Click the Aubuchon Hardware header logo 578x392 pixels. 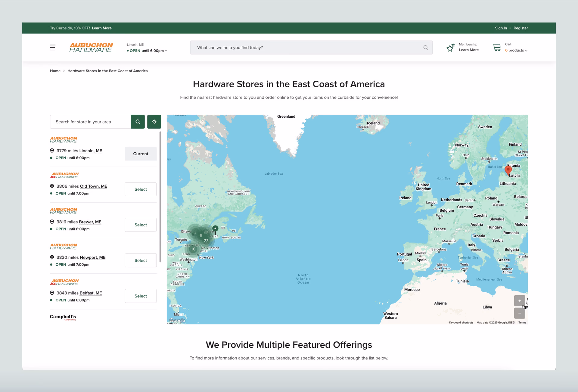(x=91, y=48)
